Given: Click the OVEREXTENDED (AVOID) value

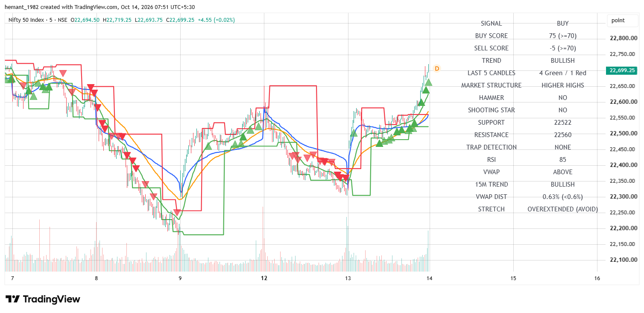Looking at the screenshot, I should [x=563, y=209].
